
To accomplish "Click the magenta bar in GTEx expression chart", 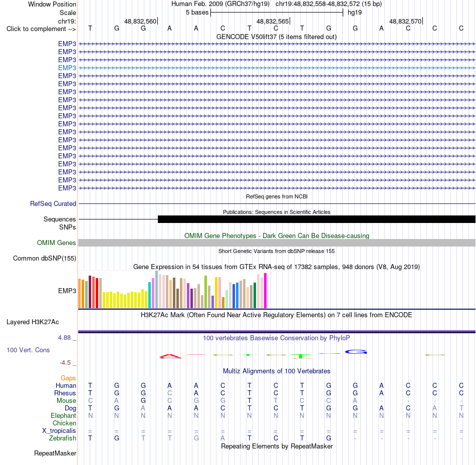I will pos(266,291).
